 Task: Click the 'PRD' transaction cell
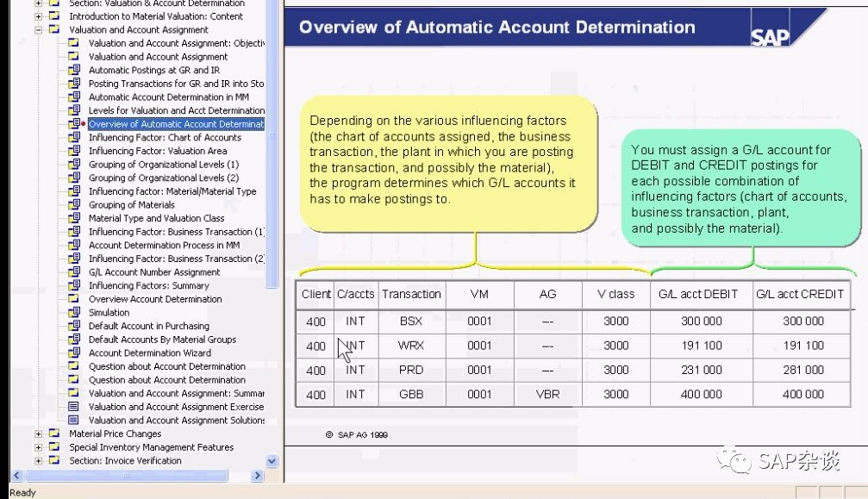[411, 370]
